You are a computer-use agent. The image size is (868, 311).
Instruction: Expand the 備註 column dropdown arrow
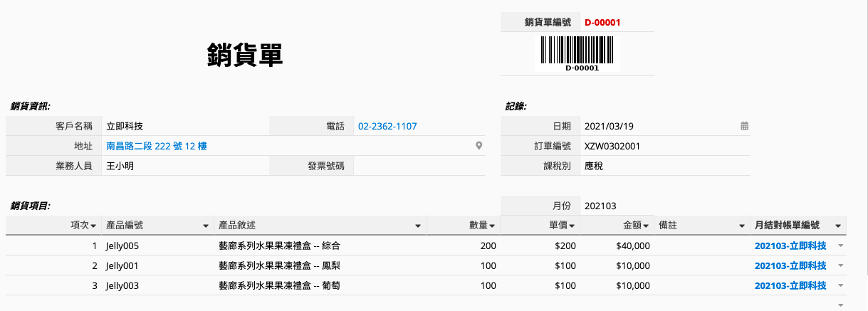click(741, 226)
